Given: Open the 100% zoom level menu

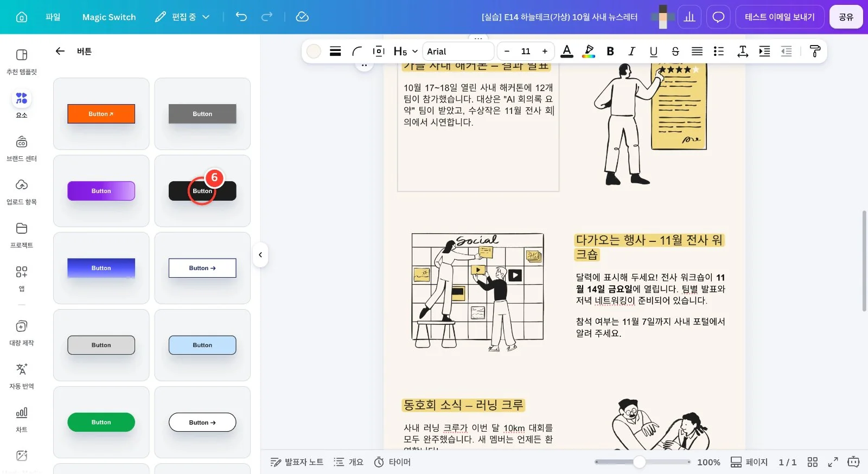Looking at the screenshot, I should (x=709, y=462).
